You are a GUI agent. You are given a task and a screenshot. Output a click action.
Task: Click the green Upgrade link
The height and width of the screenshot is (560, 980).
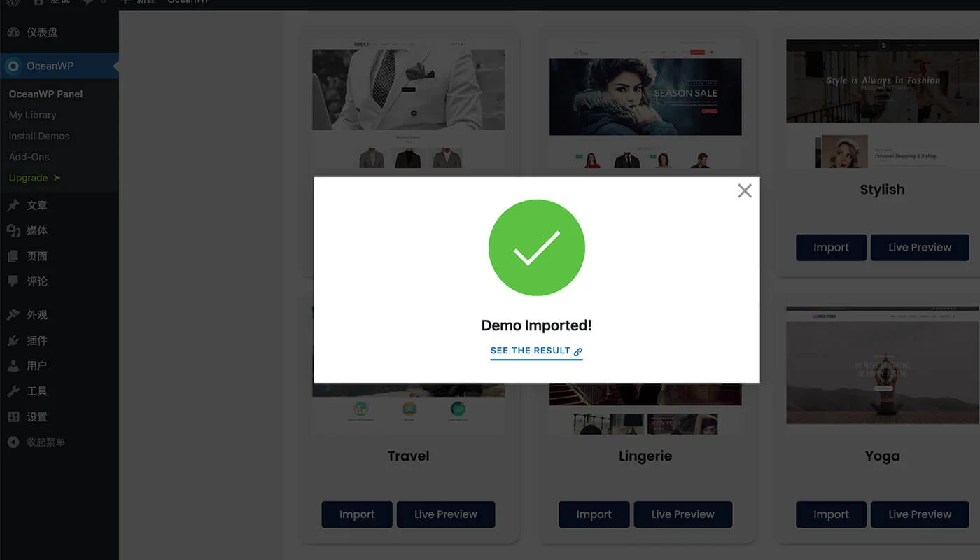pyautogui.click(x=34, y=178)
